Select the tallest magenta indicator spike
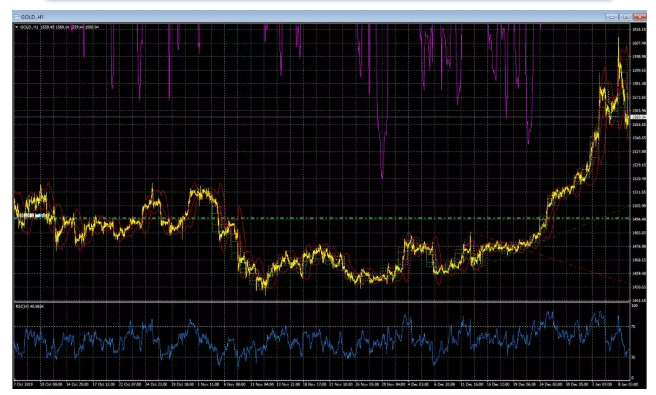Screen dimensions: 656x395 [382, 103]
